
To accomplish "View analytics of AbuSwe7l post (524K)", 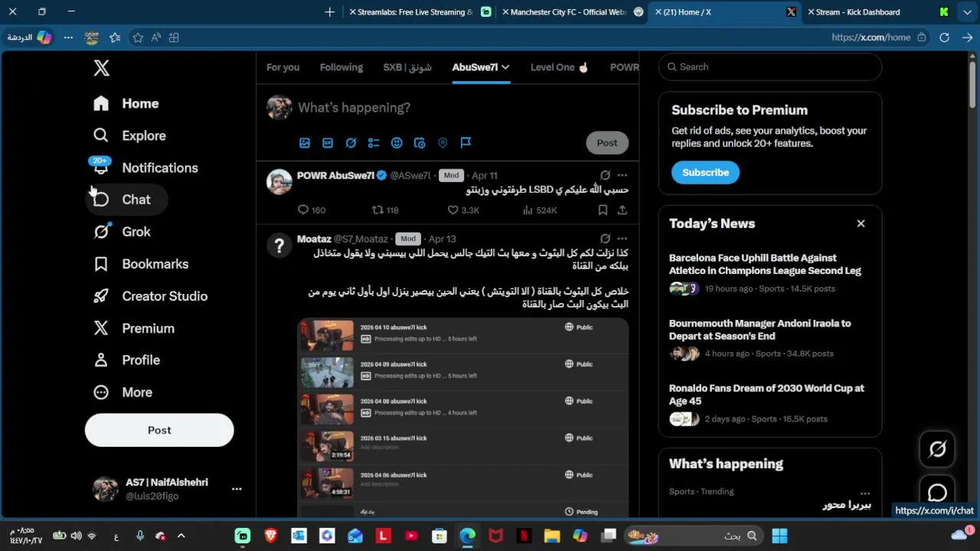I will pos(540,210).
